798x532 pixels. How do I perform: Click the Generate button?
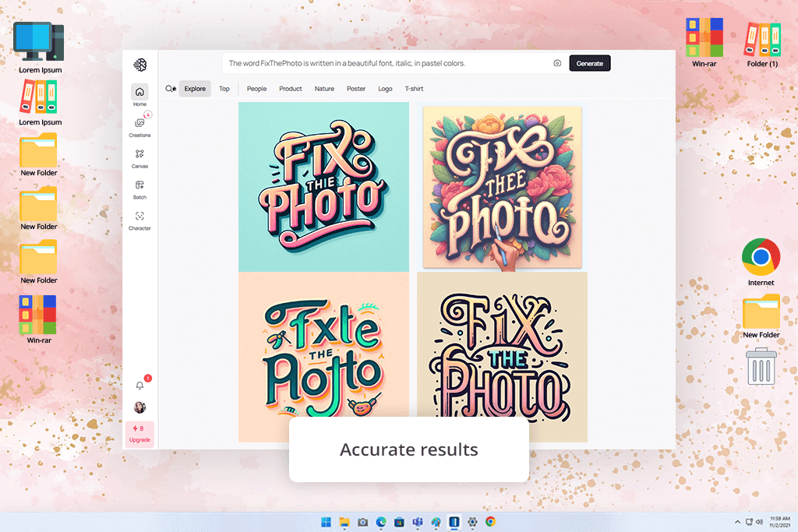coord(589,63)
